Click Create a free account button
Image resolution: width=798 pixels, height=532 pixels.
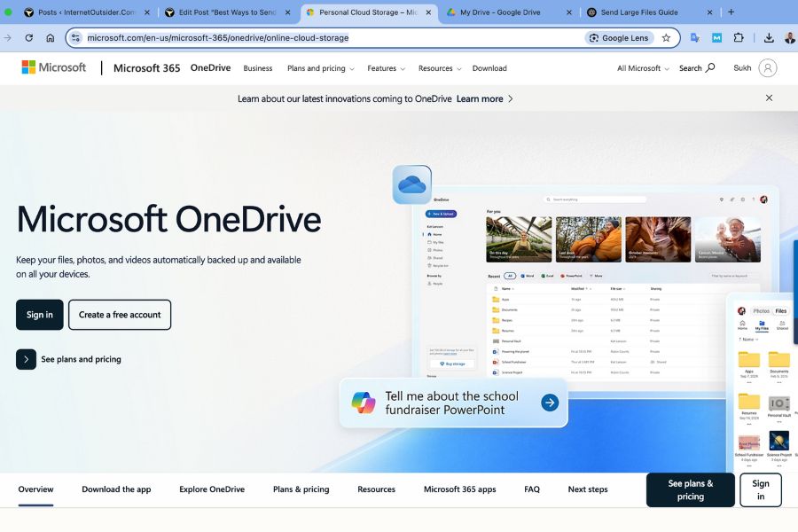point(120,315)
